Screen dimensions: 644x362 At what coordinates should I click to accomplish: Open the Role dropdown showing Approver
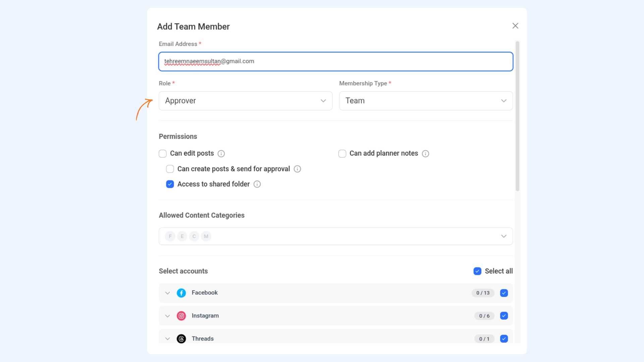click(x=245, y=101)
